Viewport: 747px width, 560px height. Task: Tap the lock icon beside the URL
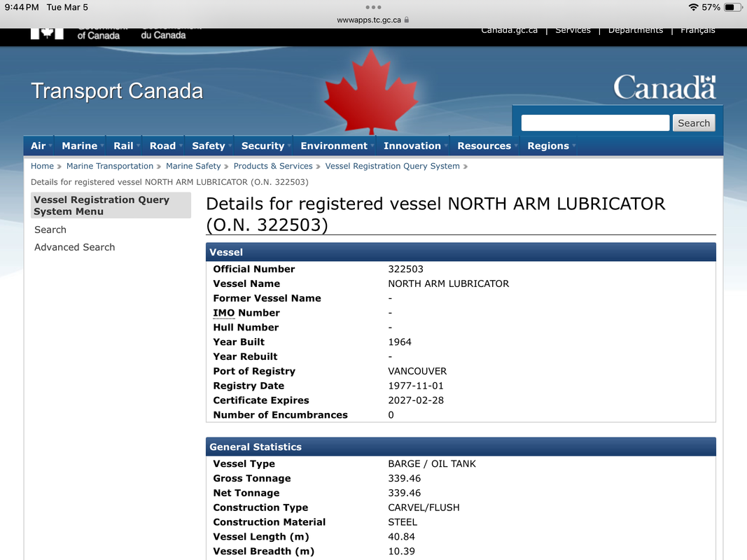406,20
